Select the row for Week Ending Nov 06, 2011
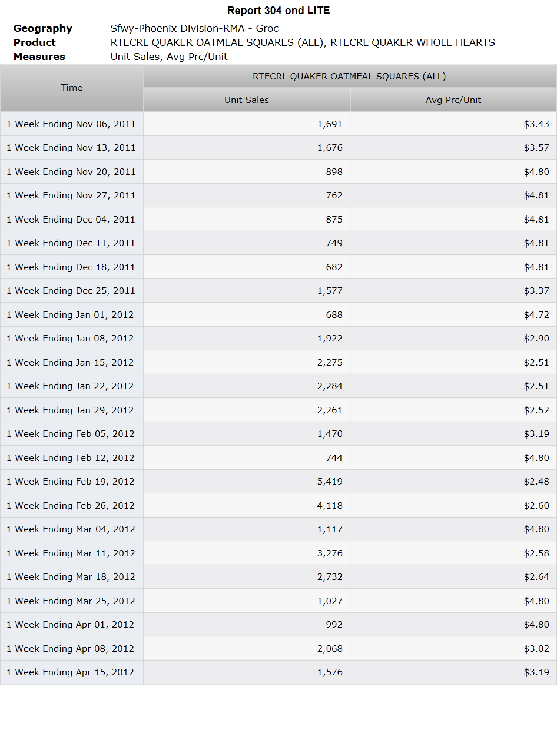The width and height of the screenshot is (557, 756). tap(278, 124)
